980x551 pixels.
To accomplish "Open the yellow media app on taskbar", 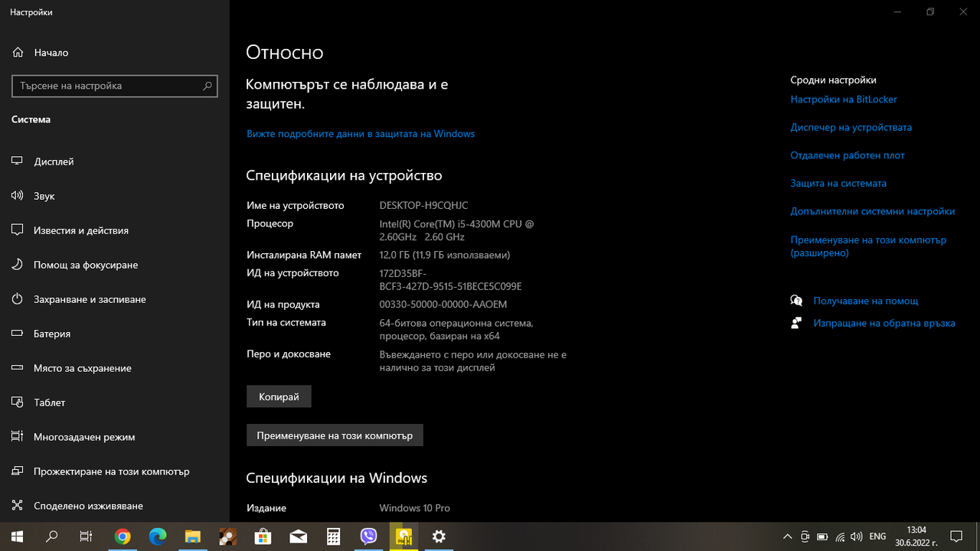I will coord(404,536).
